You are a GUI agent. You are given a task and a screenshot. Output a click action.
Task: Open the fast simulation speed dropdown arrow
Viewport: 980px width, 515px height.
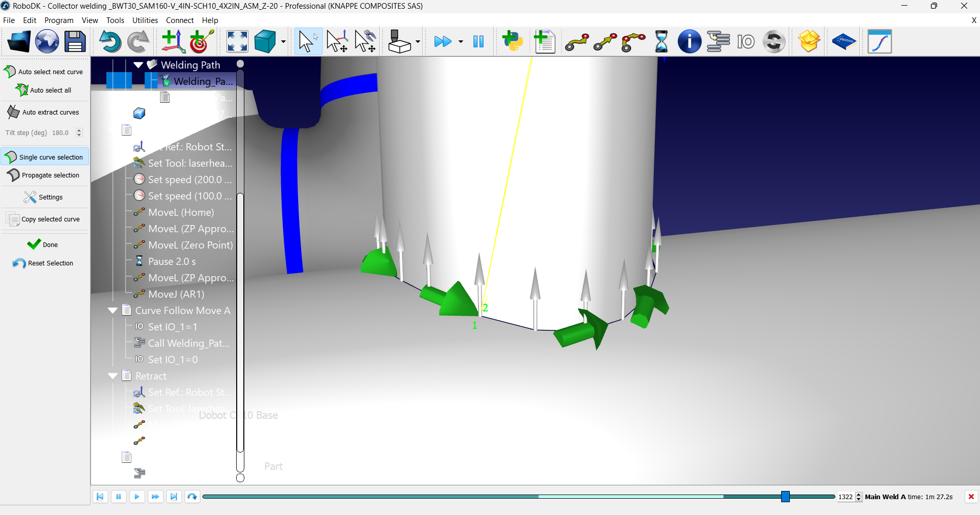(x=461, y=41)
